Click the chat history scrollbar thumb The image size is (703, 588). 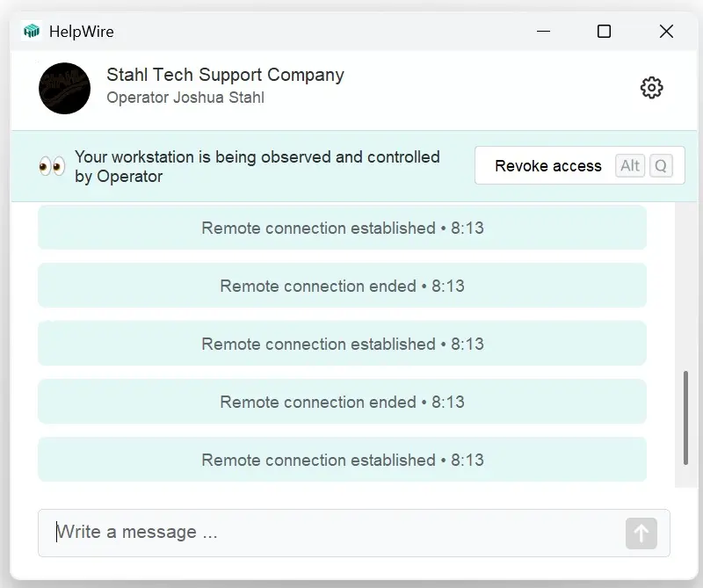685,417
